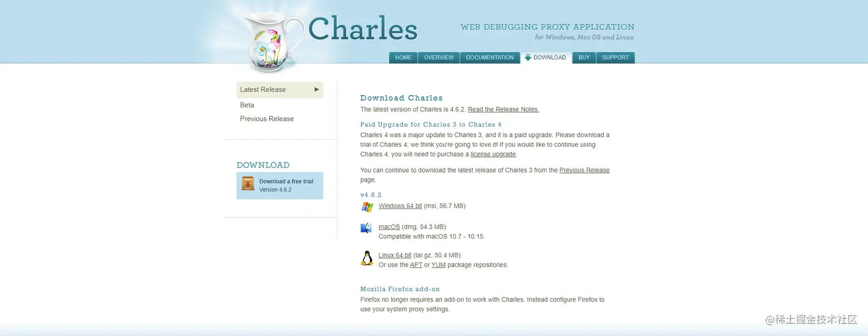
Task: Open the DOCUMENTATION tab
Action: pos(490,58)
